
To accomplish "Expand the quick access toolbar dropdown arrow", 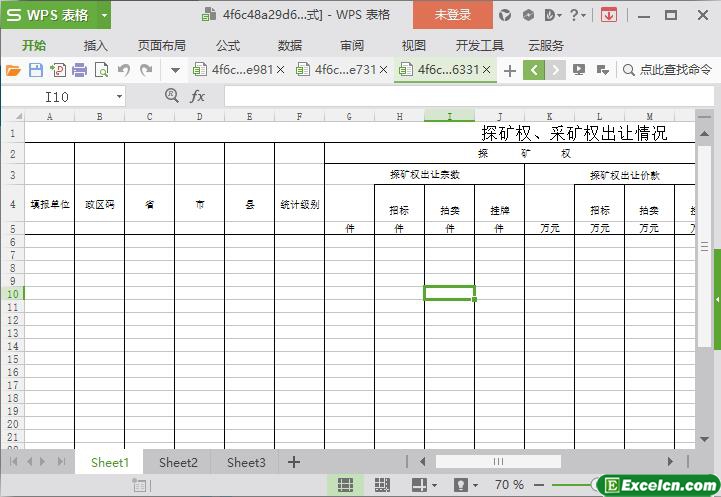I will click(x=175, y=71).
